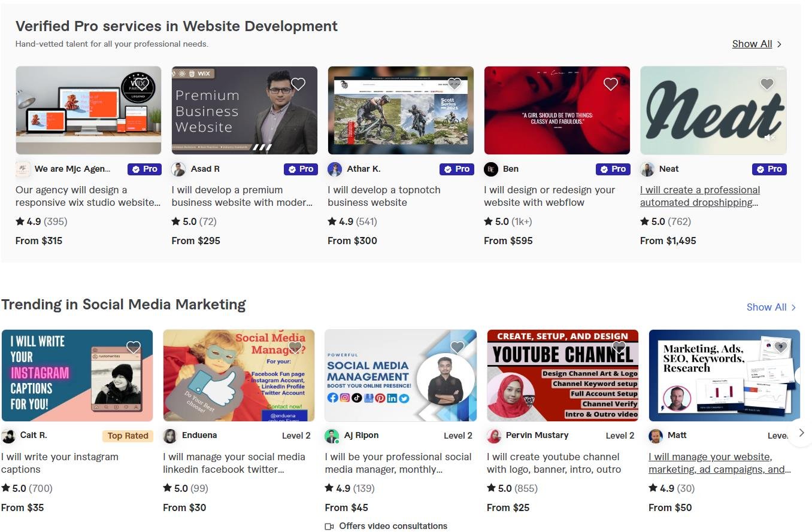Click rating 5.0 (855)
812x532 pixels.
pyautogui.click(x=512, y=488)
